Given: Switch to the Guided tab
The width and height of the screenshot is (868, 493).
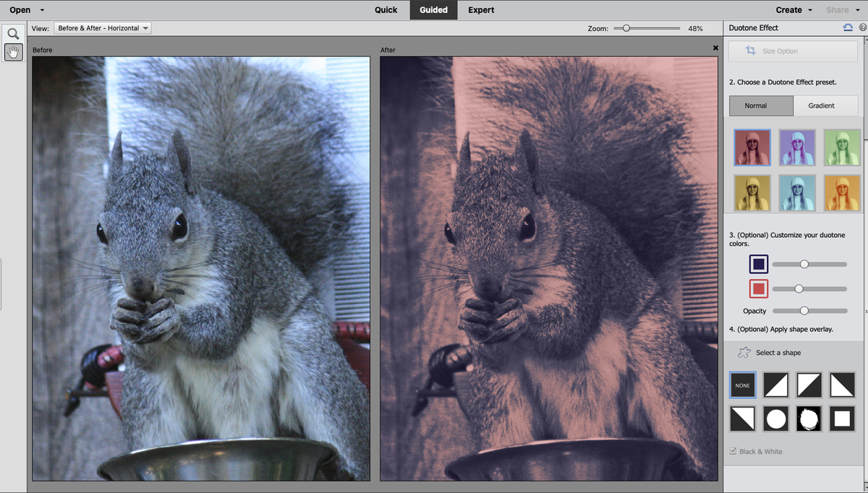Looking at the screenshot, I should tap(434, 10).
